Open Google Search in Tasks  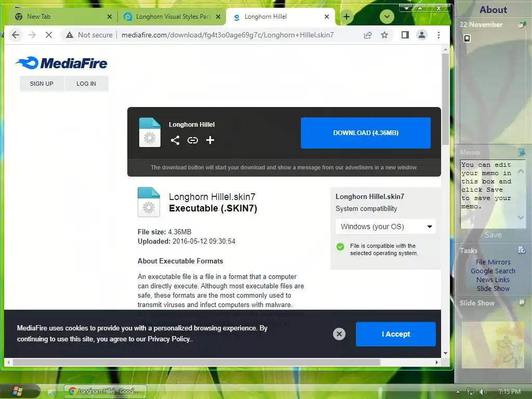[x=493, y=271]
